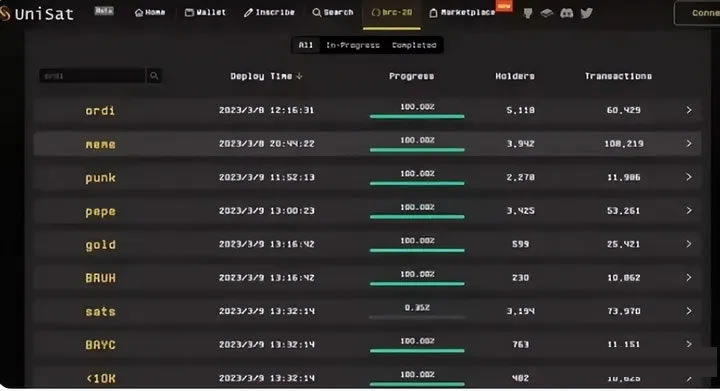Click the UniSat logo icon

[5, 13]
